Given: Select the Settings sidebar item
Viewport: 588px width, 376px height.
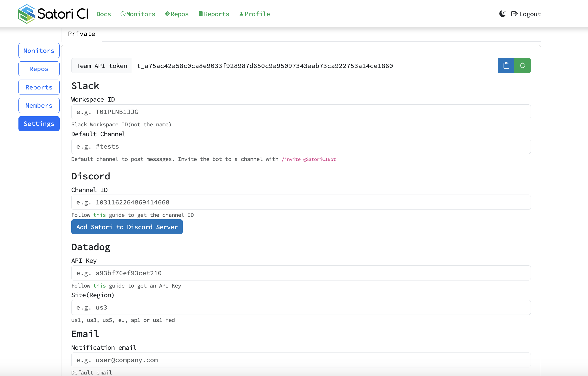Looking at the screenshot, I should (39, 124).
